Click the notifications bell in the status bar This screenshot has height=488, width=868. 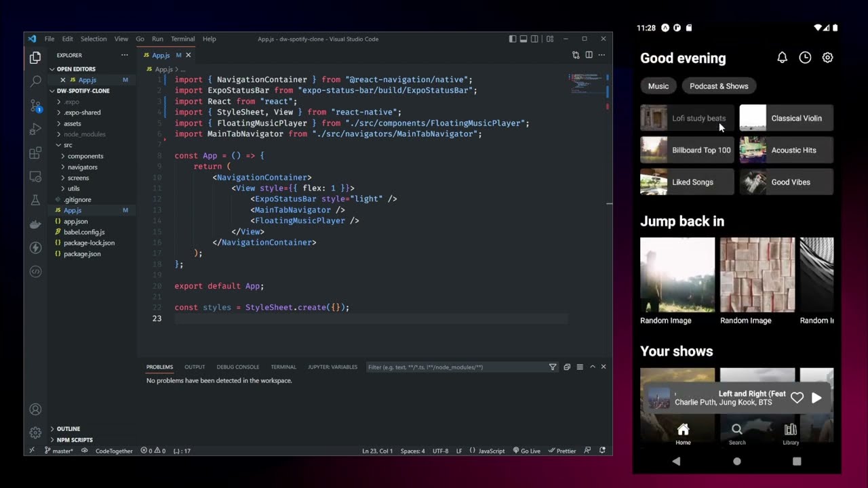[601, 451]
